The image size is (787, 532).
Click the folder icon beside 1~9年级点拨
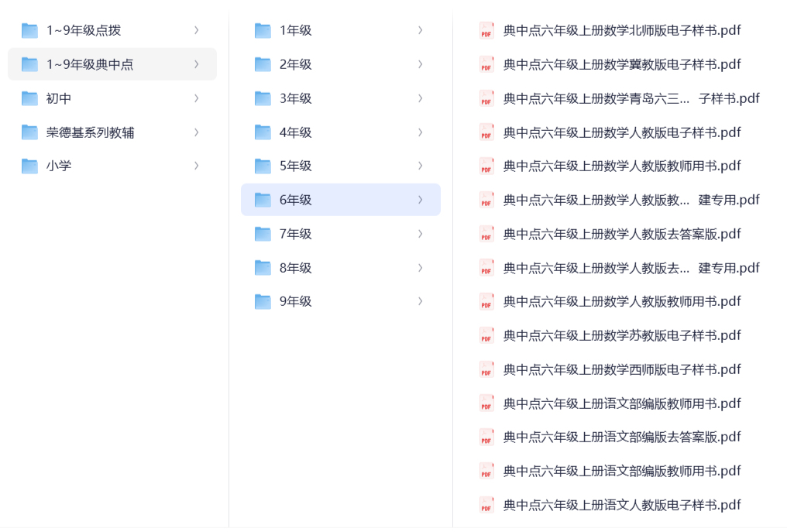click(29, 31)
